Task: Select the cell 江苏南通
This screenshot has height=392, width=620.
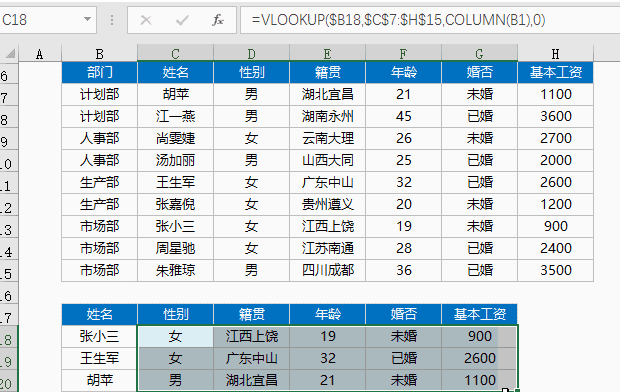Action: coord(327,248)
